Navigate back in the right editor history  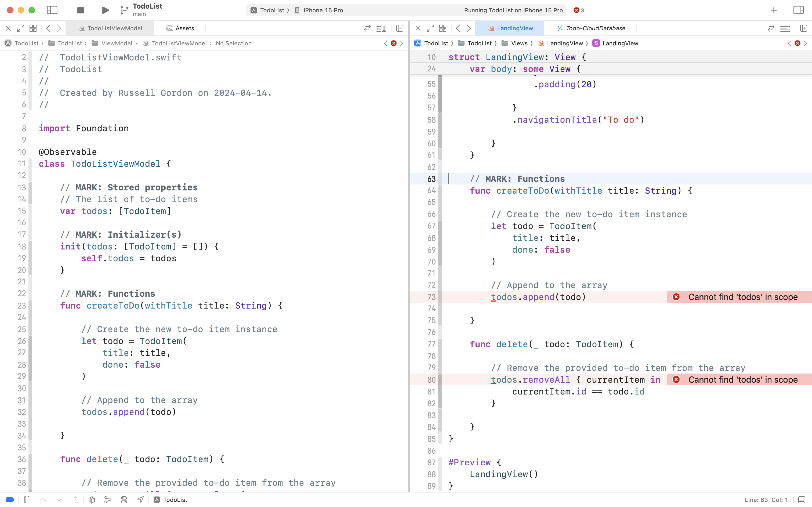(458, 28)
